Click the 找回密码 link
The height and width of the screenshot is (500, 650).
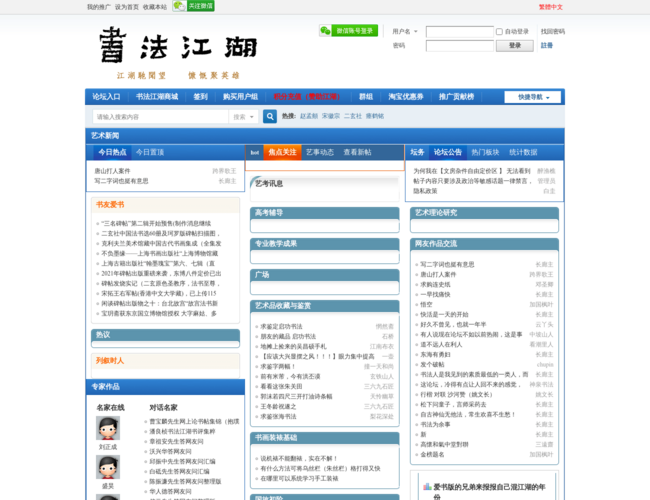[553, 32]
